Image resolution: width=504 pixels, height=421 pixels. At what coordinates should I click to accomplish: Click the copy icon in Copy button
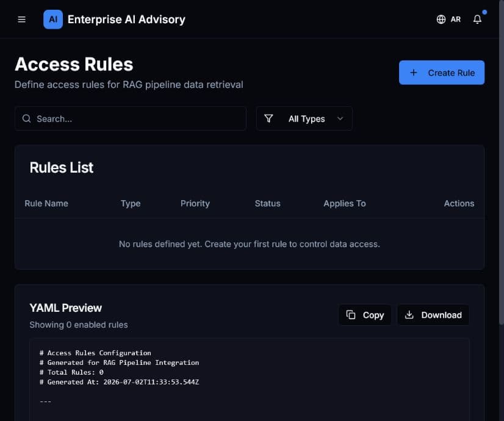(x=351, y=315)
